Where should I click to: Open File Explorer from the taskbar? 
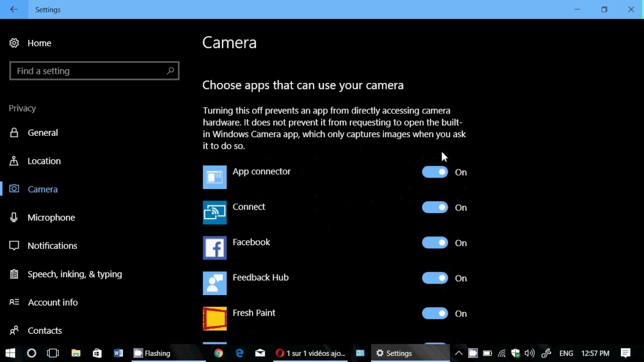(76, 353)
